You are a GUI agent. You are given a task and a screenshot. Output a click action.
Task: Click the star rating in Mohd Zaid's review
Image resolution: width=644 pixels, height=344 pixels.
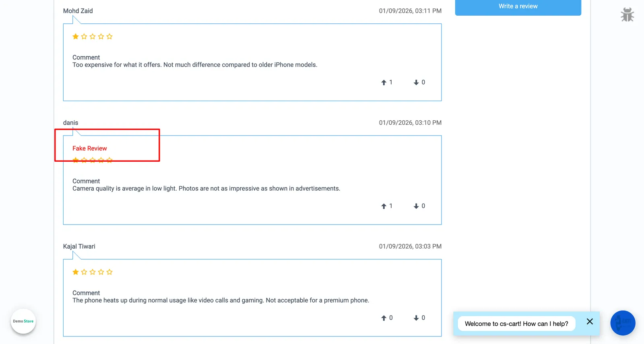pyautogui.click(x=93, y=37)
